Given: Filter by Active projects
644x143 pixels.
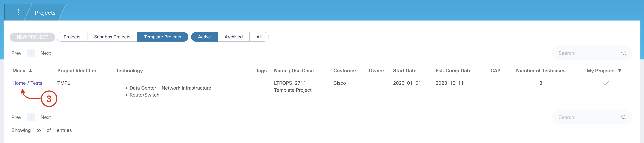Looking at the screenshot, I should 204,37.
